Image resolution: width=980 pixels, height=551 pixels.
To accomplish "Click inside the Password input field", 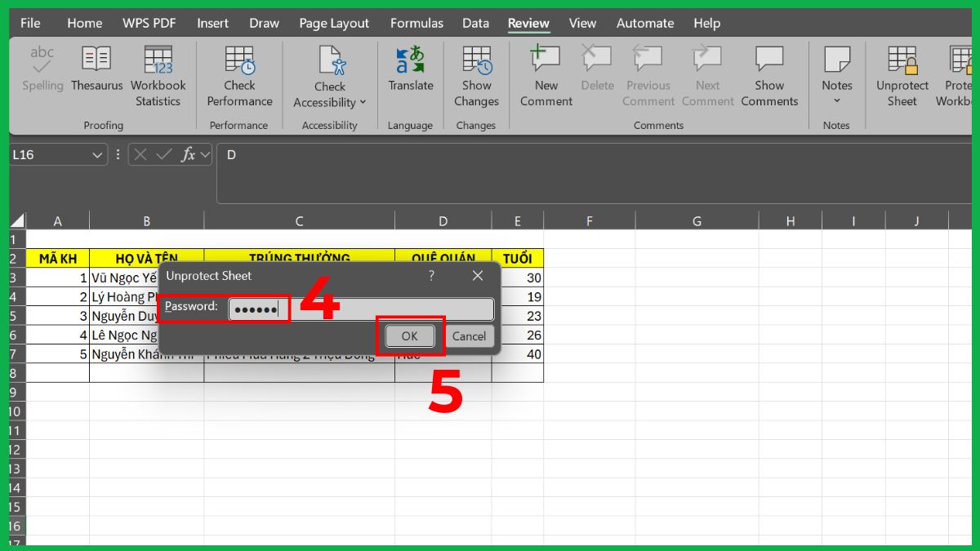I will (x=259, y=309).
